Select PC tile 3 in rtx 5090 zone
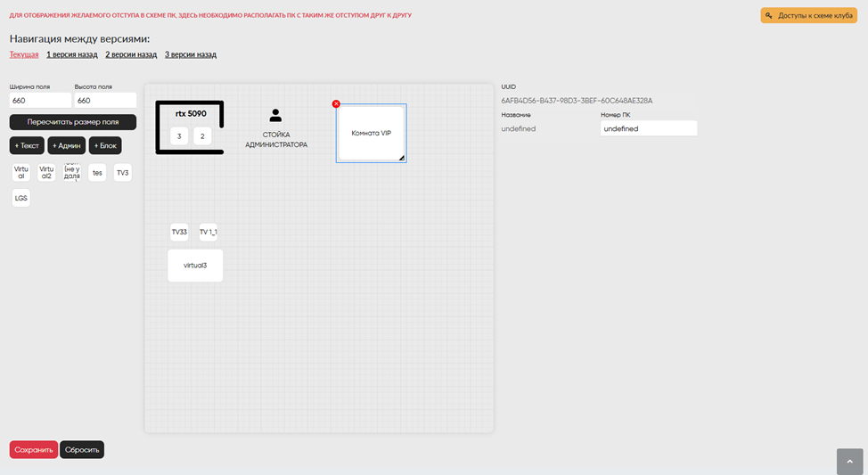The width and height of the screenshot is (868, 475). pos(179,136)
